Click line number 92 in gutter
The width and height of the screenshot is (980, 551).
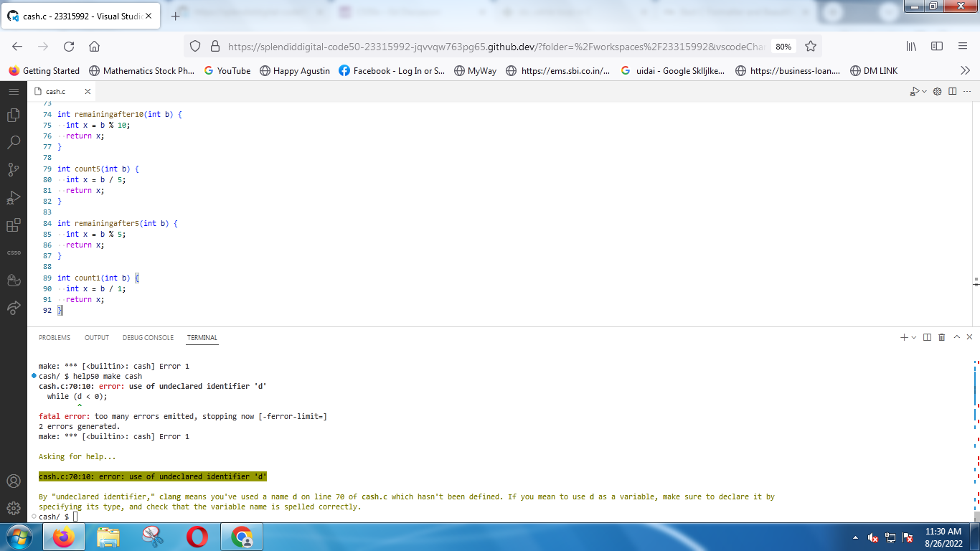[47, 311]
